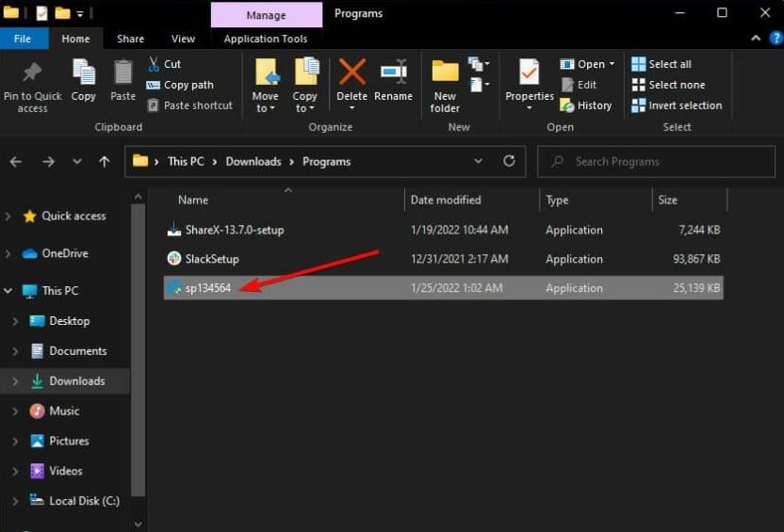
Task: Open recent locations dropdown arrow
Action: point(77,161)
